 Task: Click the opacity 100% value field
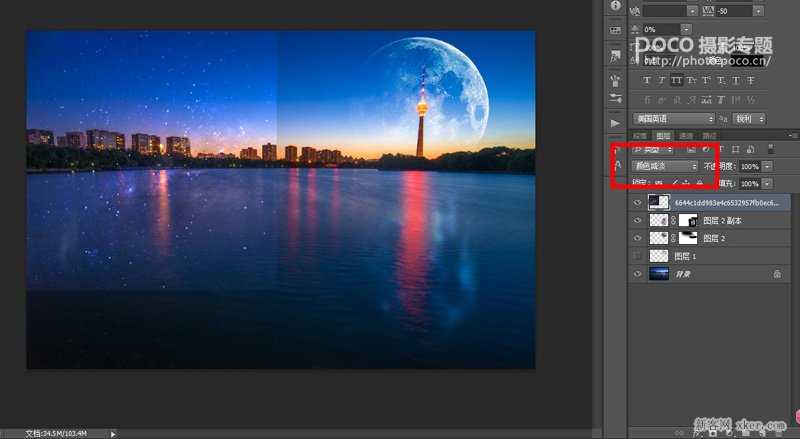(x=749, y=166)
